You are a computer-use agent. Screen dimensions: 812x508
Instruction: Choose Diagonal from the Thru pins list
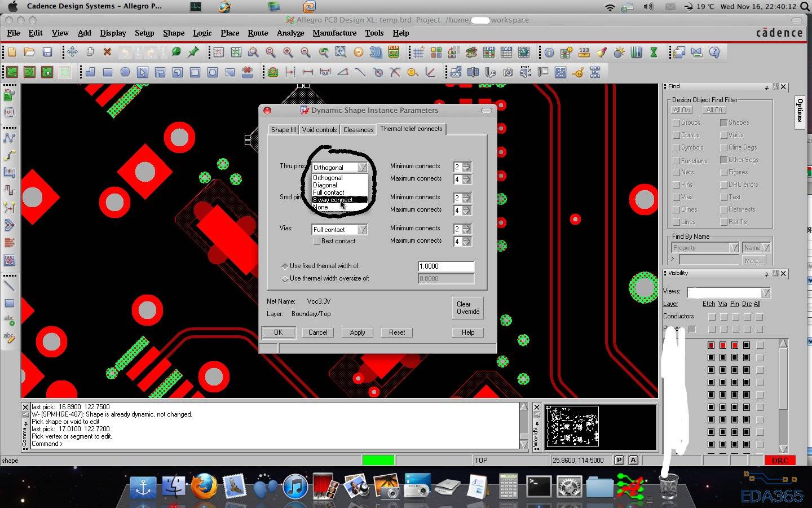tap(325, 185)
